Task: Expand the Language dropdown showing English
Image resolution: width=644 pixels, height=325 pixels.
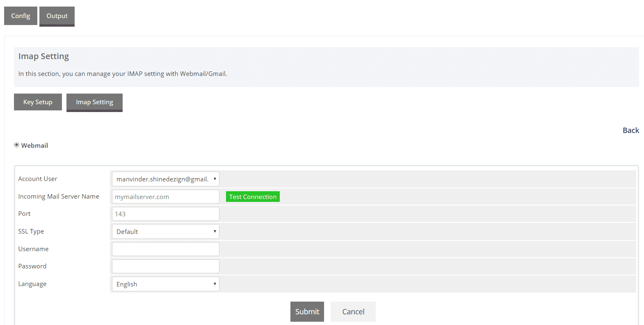Action: click(x=165, y=284)
